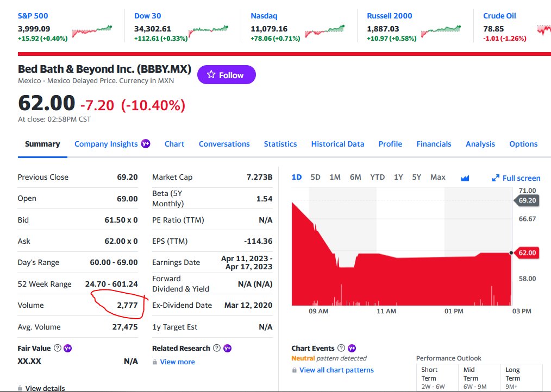
Task: Switch to the Chart tab
Action: pyautogui.click(x=174, y=144)
